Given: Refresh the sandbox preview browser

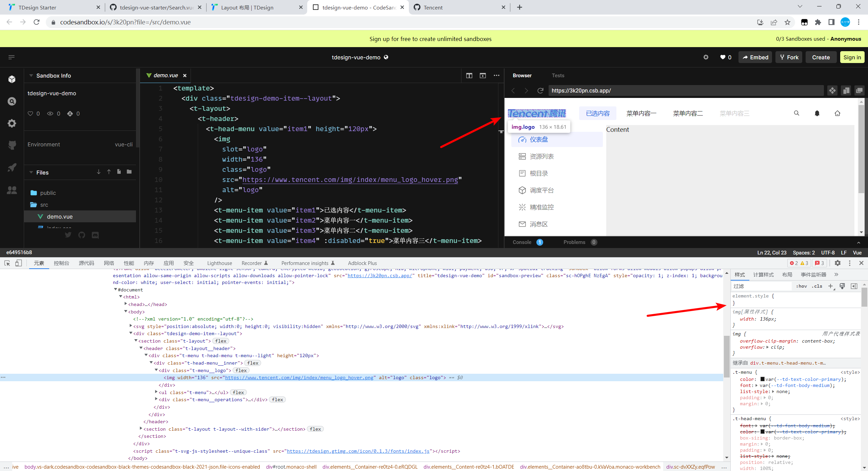Looking at the screenshot, I should pyautogui.click(x=540, y=90).
